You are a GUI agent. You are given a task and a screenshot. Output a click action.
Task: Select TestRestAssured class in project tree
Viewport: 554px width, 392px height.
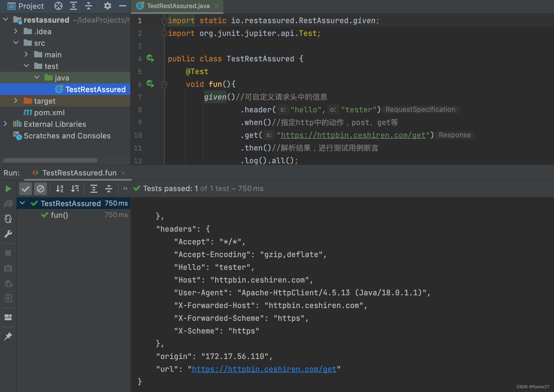(x=65, y=89)
